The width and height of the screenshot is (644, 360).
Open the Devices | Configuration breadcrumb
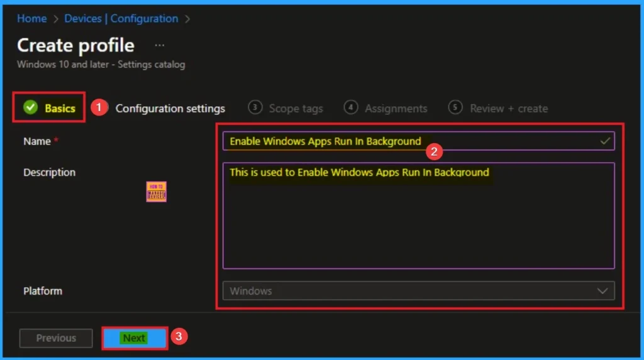click(123, 19)
